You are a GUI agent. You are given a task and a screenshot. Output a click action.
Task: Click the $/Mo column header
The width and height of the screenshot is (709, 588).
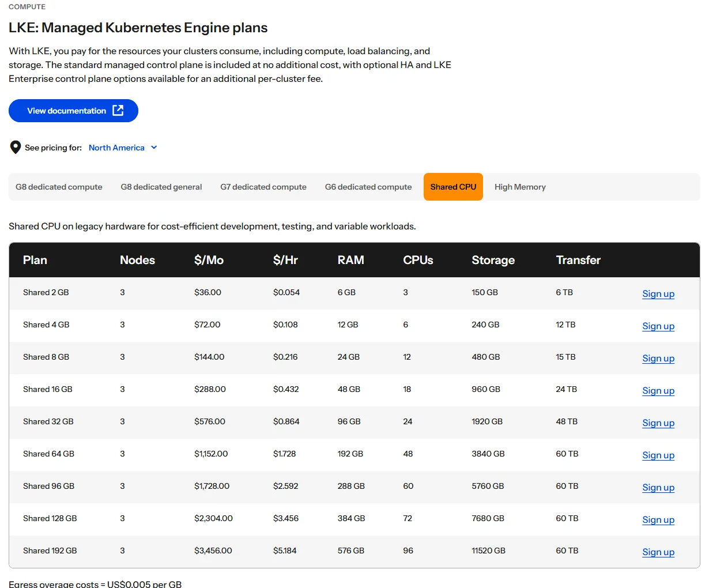coord(209,260)
